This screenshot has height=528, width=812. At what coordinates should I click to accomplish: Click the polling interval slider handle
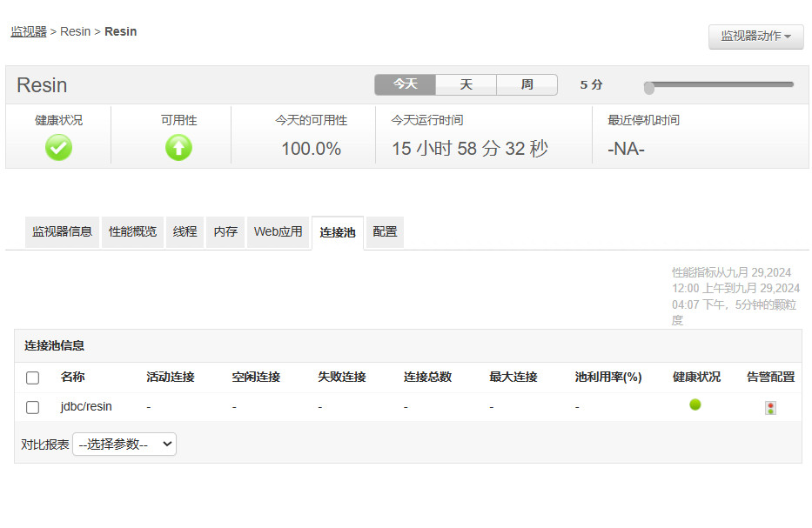(x=649, y=88)
